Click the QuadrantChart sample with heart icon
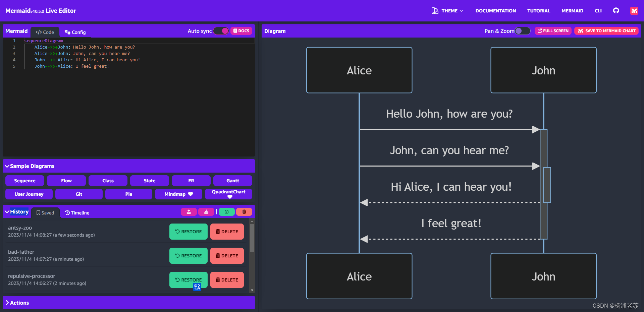Screen dimensions: 644x312 point(228,194)
